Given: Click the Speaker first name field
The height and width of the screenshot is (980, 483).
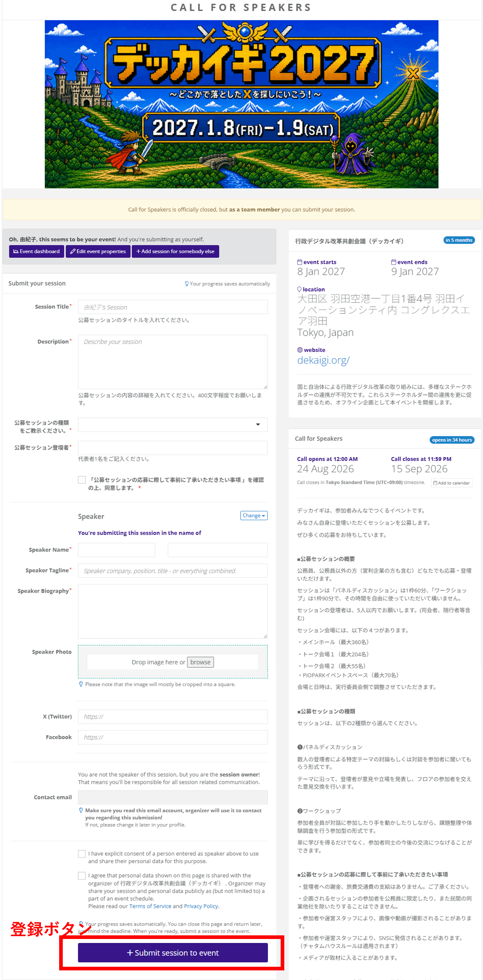Looking at the screenshot, I should tap(116, 550).
